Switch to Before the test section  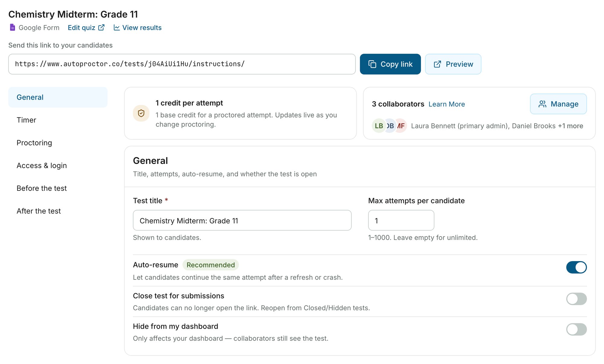[58, 188]
